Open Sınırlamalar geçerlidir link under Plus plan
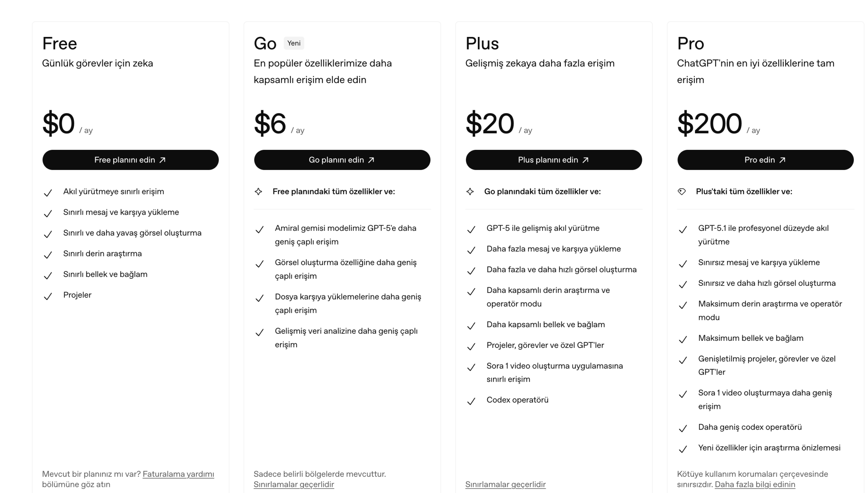The height and width of the screenshot is (493, 868). point(505,485)
